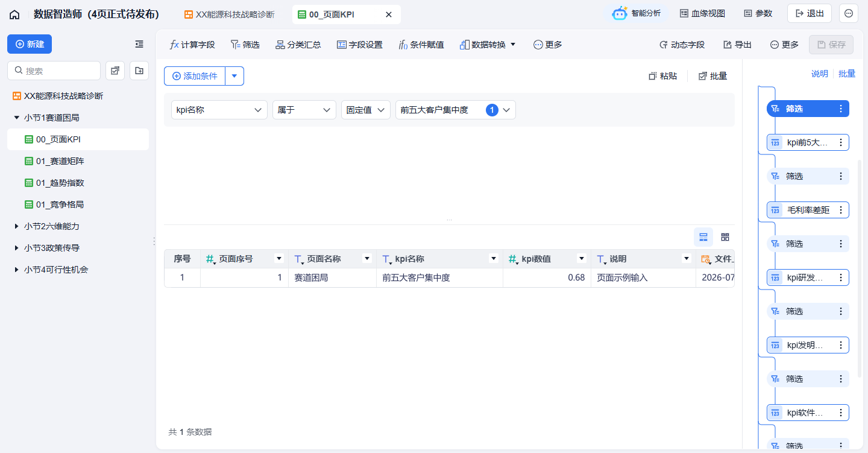Viewport: 868px width, 453px height.
Task: Expand the 小节3政策传导 section
Action: [16, 248]
